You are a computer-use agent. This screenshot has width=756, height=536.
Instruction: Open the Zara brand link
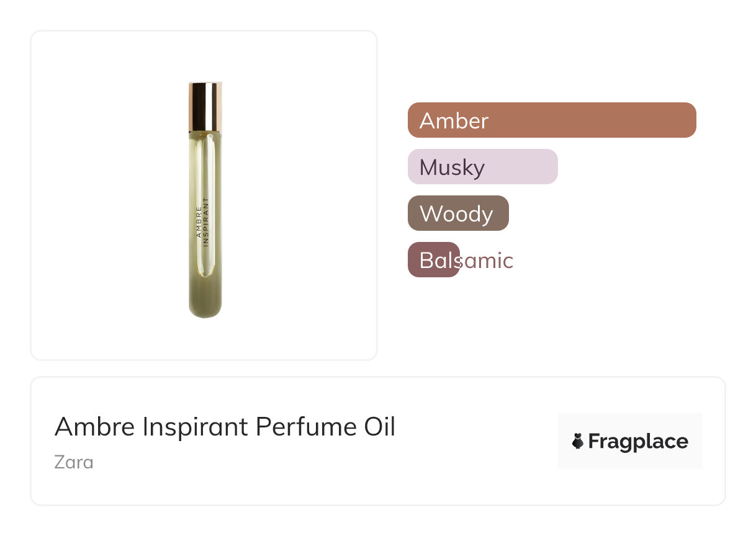point(74,462)
